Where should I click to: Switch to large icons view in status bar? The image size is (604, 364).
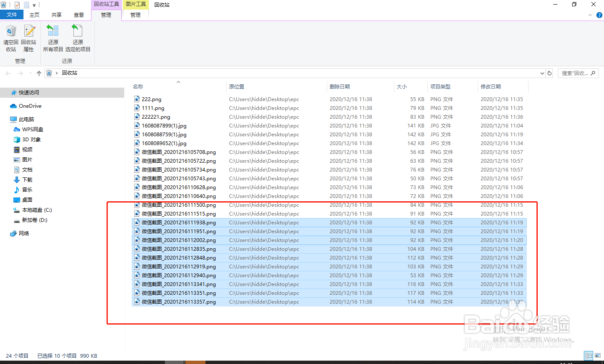pos(598,356)
